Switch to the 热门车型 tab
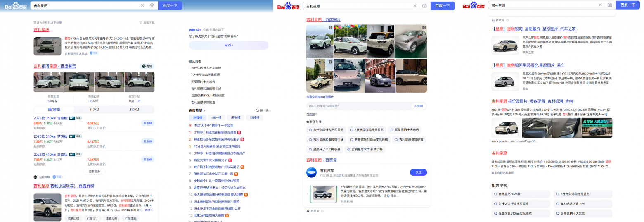This screenshot has width=644, height=222. 54,110
